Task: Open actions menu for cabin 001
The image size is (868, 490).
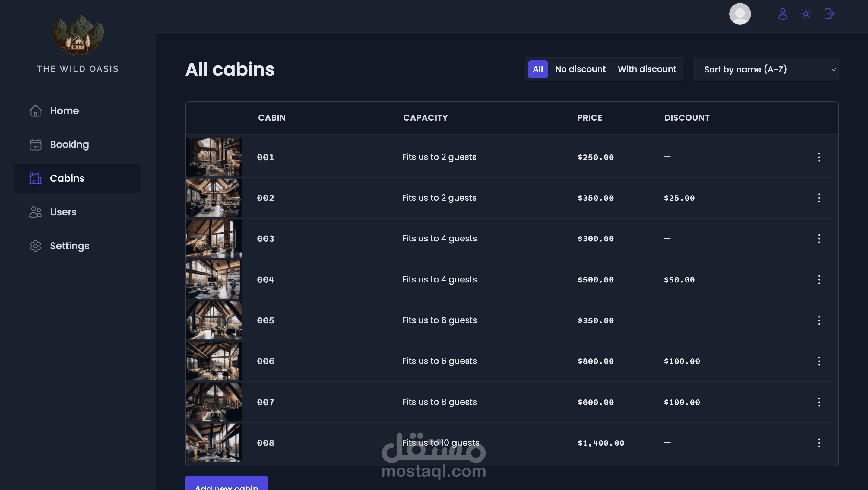Action: [819, 157]
